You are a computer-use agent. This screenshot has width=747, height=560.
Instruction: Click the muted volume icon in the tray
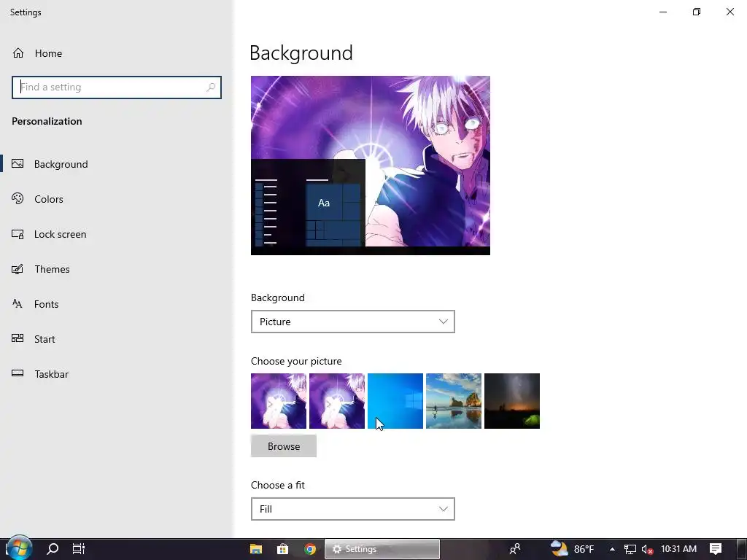tap(647, 550)
